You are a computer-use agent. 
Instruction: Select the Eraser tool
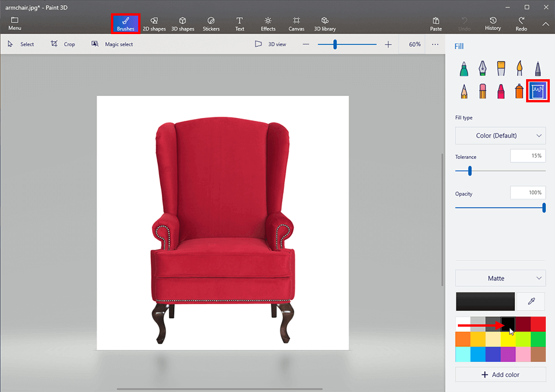pos(482,91)
